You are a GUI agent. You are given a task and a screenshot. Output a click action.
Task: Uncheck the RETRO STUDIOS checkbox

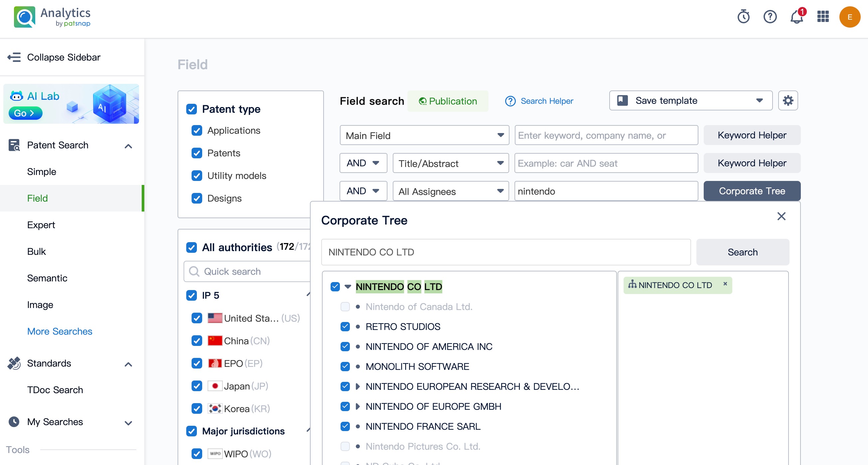pos(345,327)
